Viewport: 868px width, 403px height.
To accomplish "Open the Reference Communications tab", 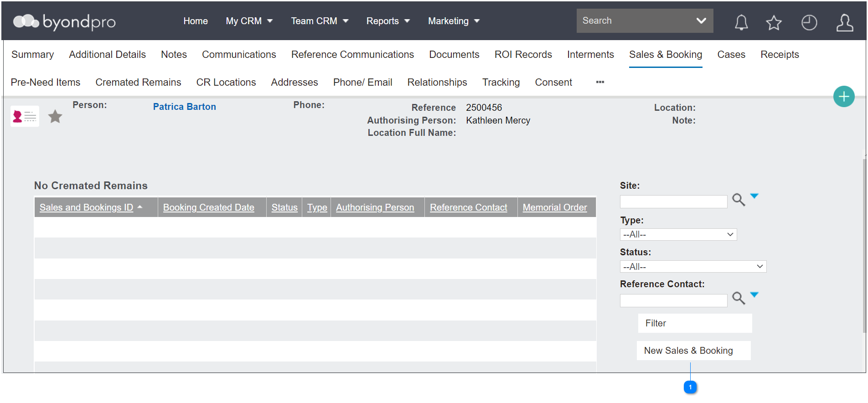I will pyautogui.click(x=352, y=55).
